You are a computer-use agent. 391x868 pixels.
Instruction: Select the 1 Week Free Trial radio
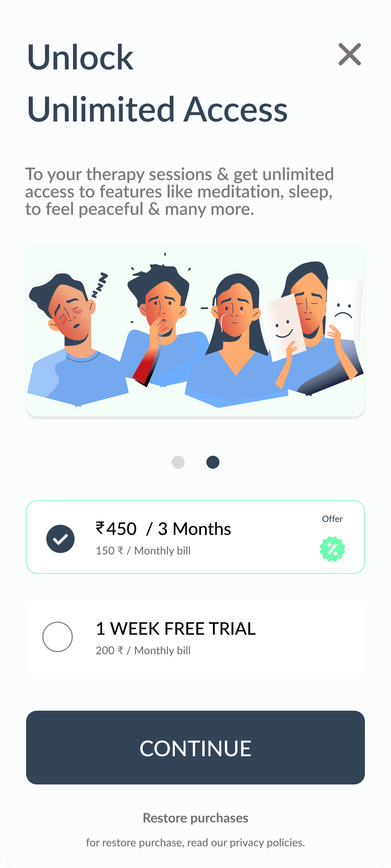point(58,637)
